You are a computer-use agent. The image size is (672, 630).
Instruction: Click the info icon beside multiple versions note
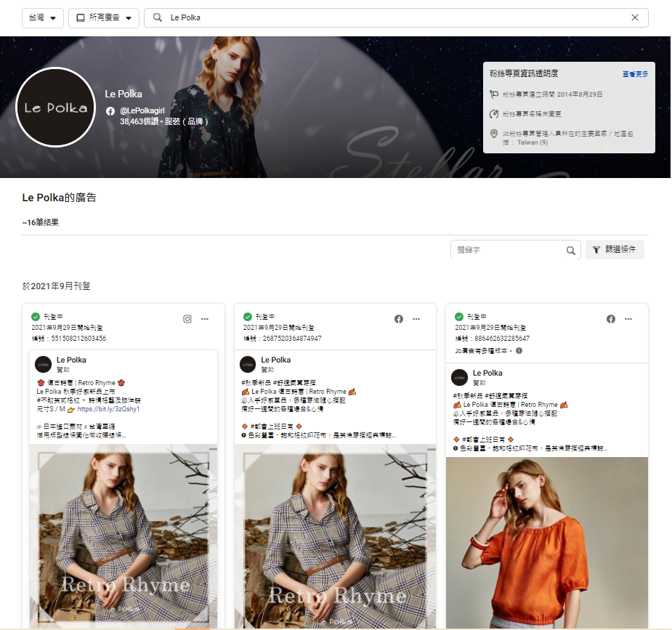[519, 350]
